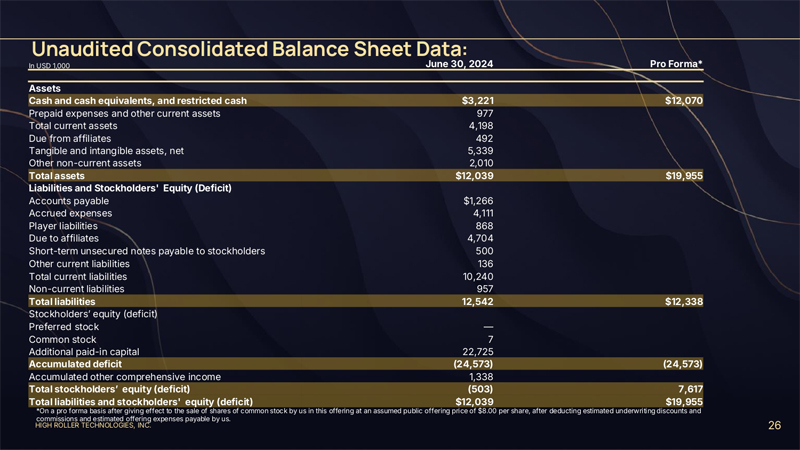Click the $3,221 cash value
Image resolution: width=800 pixels, height=450 pixels.
477,101
